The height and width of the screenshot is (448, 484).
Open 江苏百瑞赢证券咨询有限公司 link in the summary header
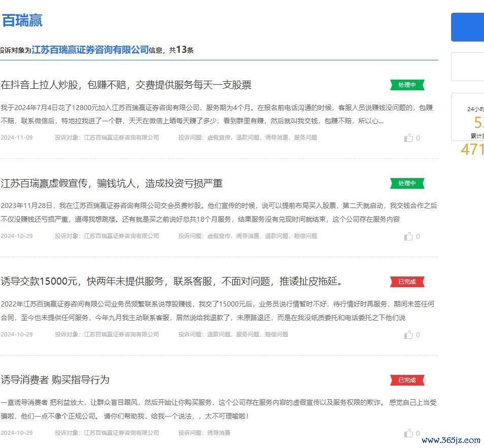click(90, 50)
